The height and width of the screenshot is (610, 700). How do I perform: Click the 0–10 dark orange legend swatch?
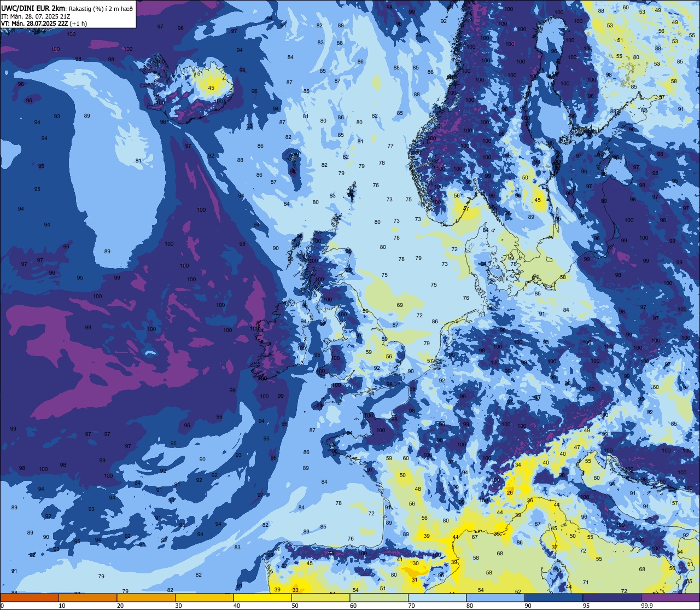30,597
